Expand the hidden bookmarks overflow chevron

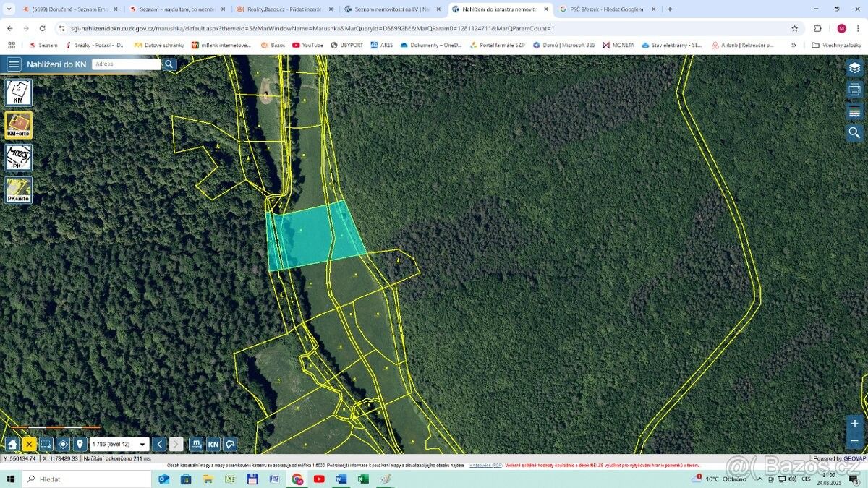pos(793,45)
